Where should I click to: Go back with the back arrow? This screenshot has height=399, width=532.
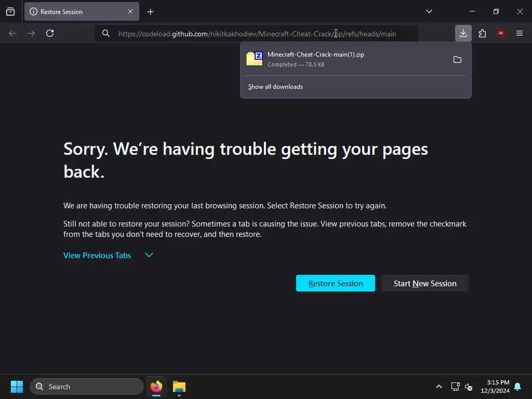(x=12, y=33)
